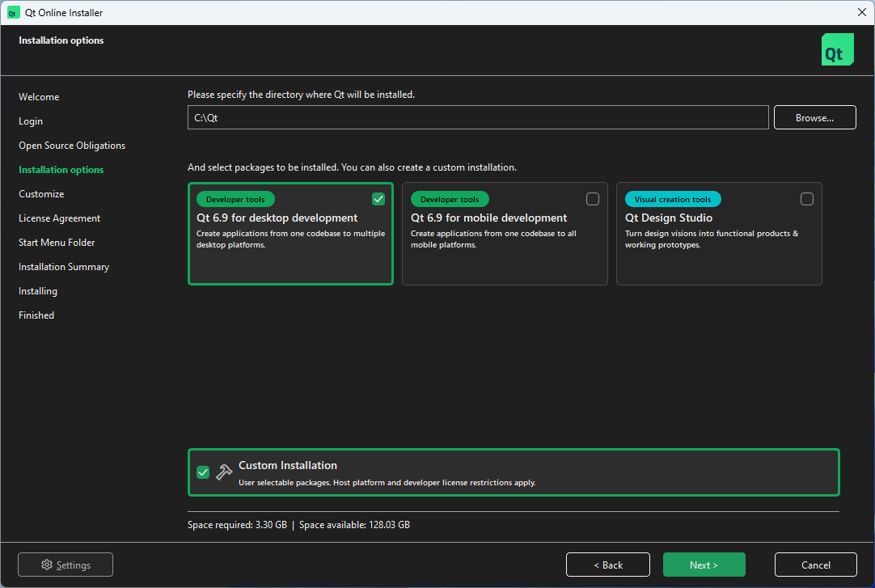Click the gear icon on Settings button

tap(47, 565)
